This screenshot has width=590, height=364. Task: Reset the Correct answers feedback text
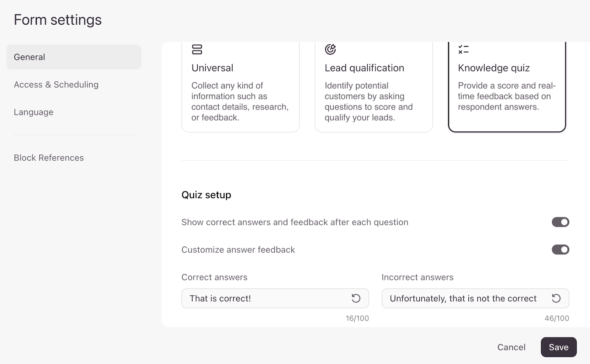356,298
